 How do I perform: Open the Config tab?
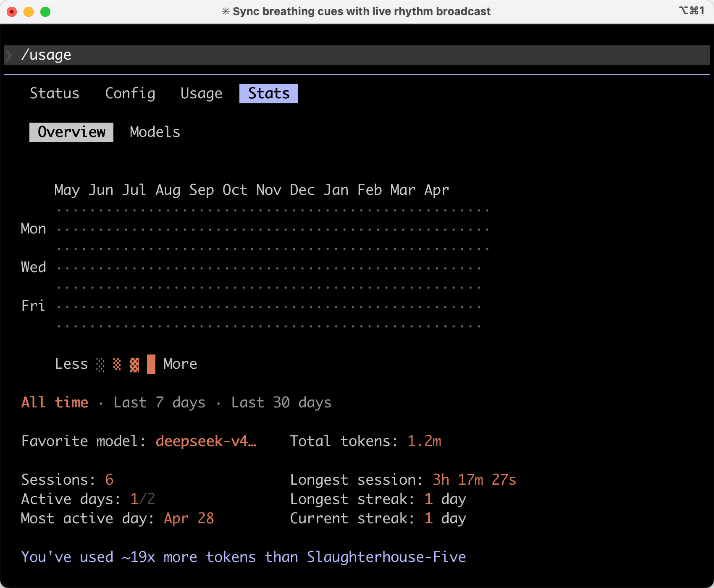pos(130,93)
